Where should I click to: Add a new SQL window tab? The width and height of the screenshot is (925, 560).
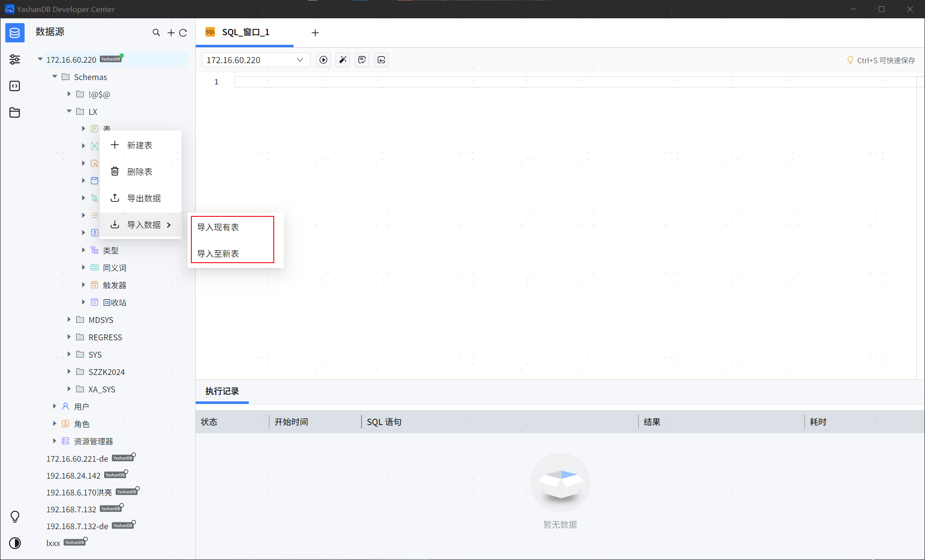pyautogui.click(x=315, y=32)
